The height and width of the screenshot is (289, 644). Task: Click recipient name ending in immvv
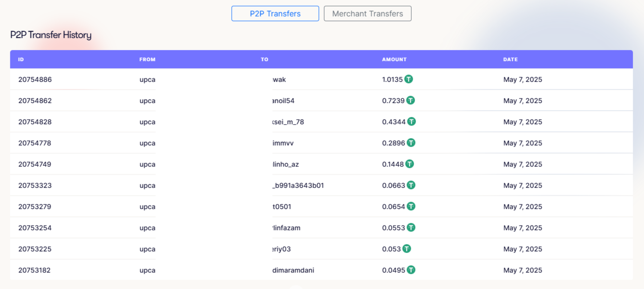pos(283,143)
